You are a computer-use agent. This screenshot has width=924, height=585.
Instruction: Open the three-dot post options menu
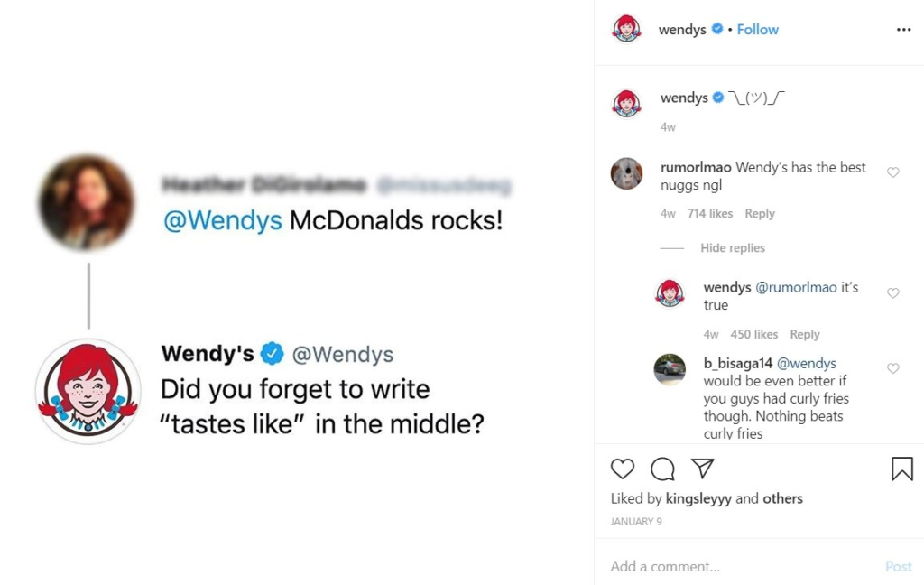pyautogui.click(x=904, y=30)
